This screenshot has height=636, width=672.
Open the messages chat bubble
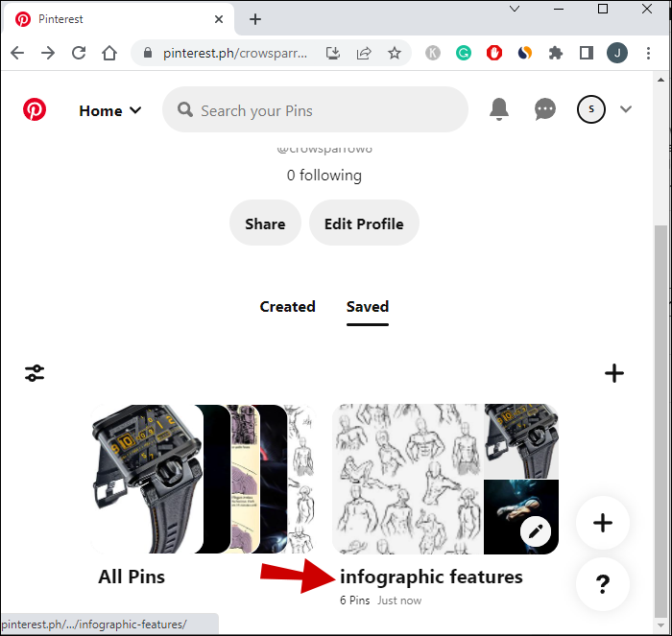[545, 109]
